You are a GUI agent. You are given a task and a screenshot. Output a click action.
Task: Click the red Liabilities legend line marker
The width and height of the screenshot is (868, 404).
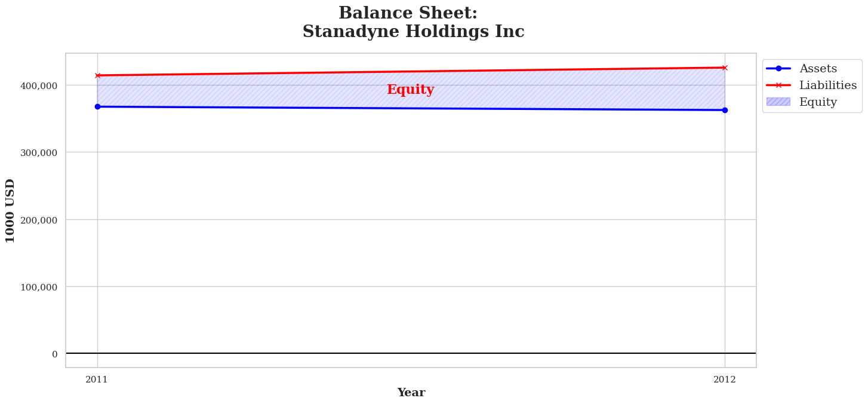point(778,85)
